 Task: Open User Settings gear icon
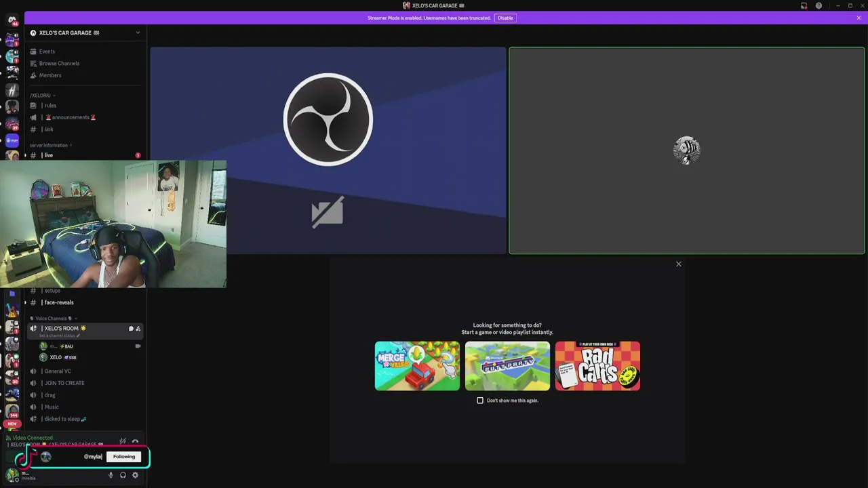coord(135,475)
